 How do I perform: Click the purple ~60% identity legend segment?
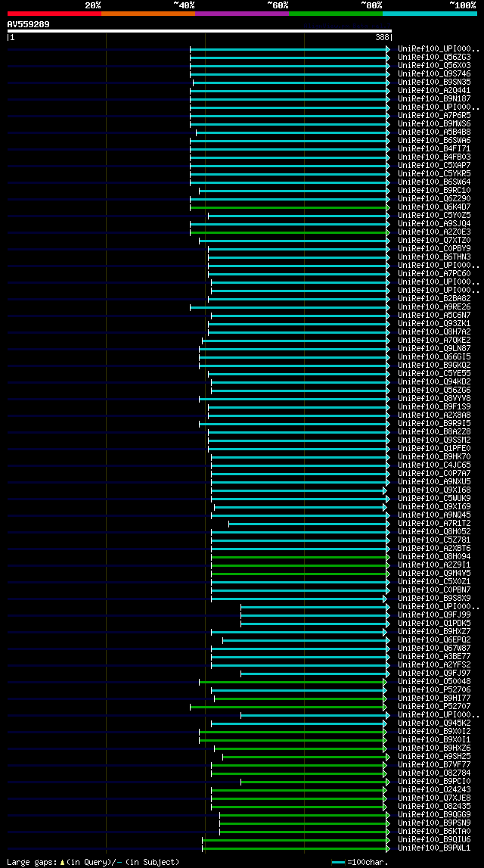pos(242,14)
